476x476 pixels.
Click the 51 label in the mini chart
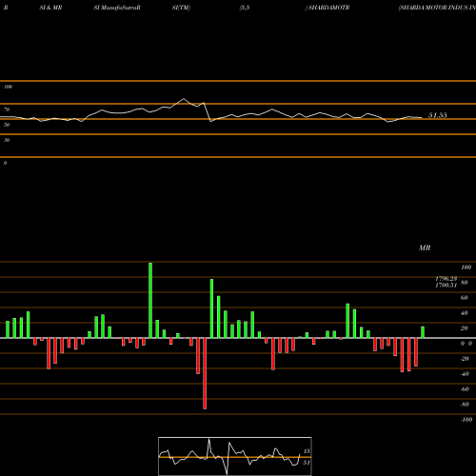tap(307, 463)
